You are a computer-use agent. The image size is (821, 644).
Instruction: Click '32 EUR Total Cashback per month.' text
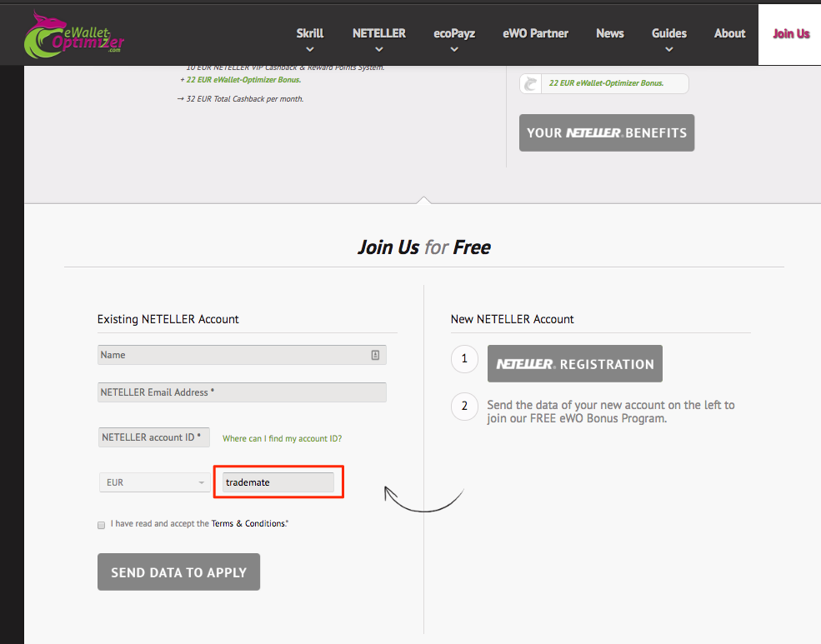click(x=244, y=99)
